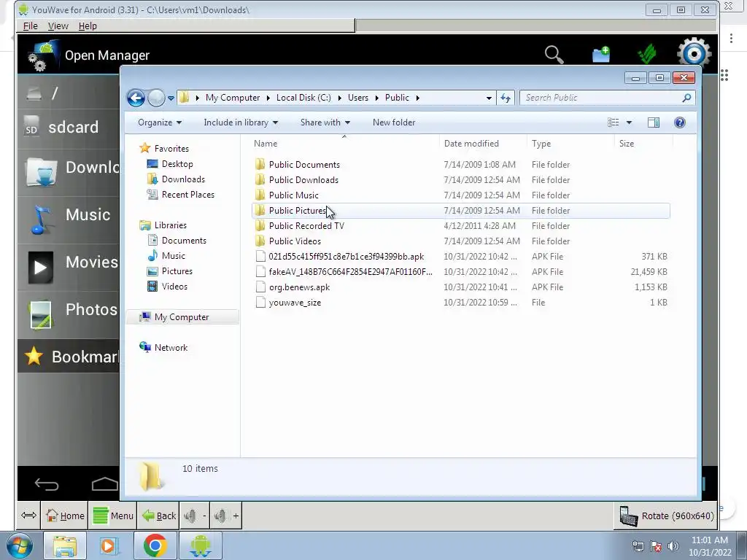Open Bookmarks in Open Manager sidebar

point(68,356)
